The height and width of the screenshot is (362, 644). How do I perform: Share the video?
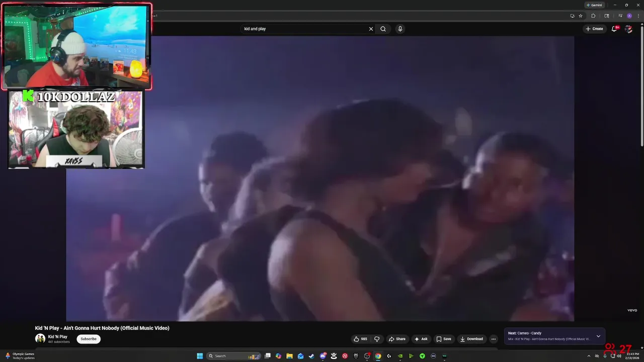(396, 339)
